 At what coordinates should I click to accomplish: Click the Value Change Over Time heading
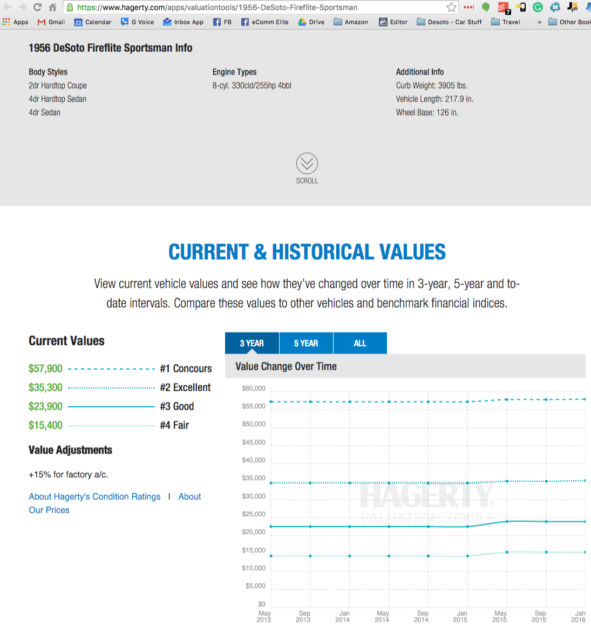click(x=286, y=366)
